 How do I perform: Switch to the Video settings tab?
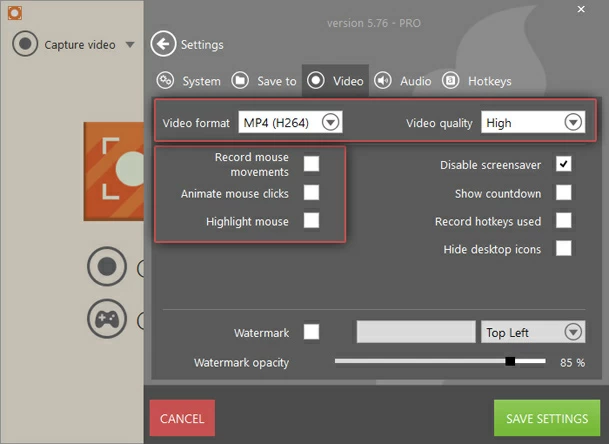click(335, 80)
